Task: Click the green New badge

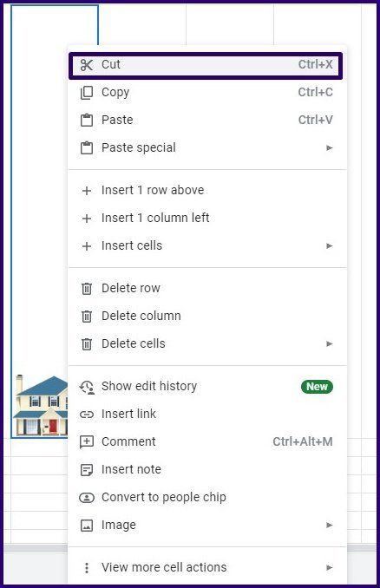Action: click(317, 387)
